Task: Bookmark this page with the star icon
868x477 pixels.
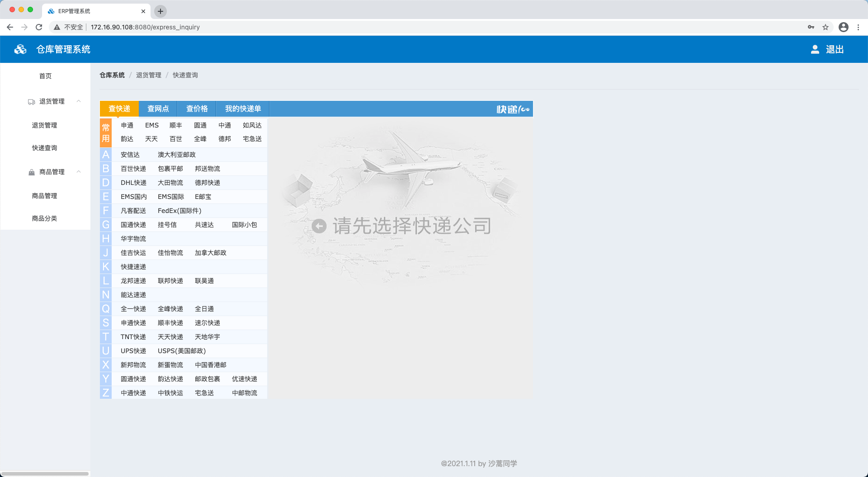Action: 826,27
